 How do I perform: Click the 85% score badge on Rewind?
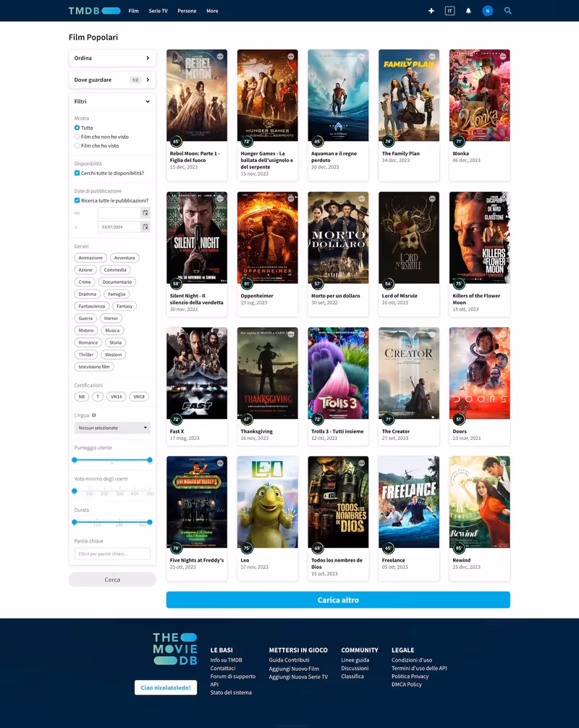459,548
